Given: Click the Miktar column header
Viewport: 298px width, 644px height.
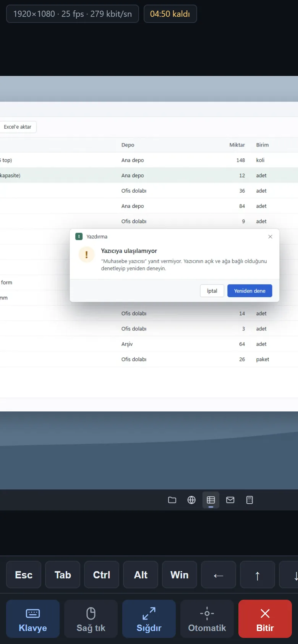Looking at the screenshot, I should [x=237, y=145].
